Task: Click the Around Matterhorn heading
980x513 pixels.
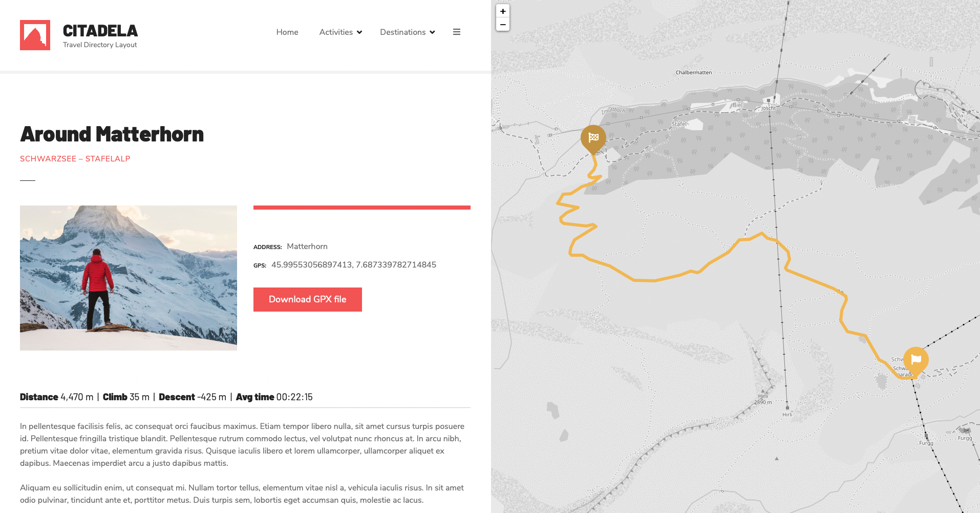Action: pos(112,134)
